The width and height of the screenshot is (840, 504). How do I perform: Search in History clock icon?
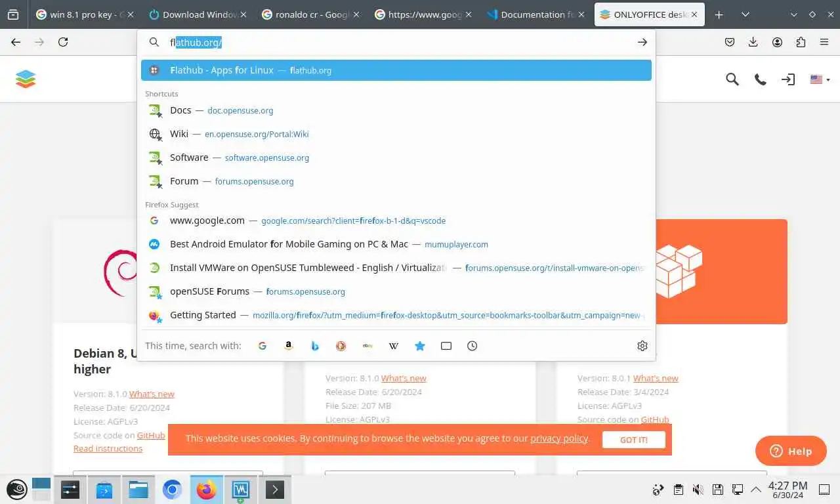click(472, 346)
